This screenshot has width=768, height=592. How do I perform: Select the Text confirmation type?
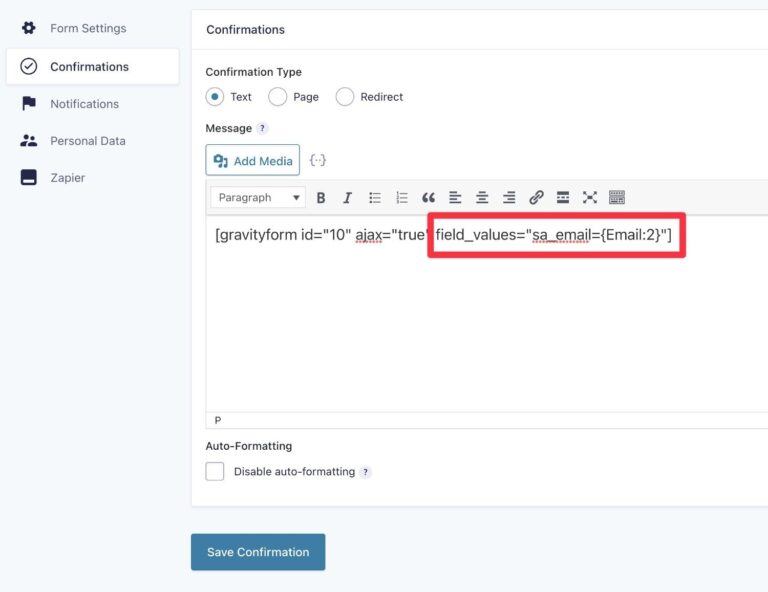(x=215, y=97)
